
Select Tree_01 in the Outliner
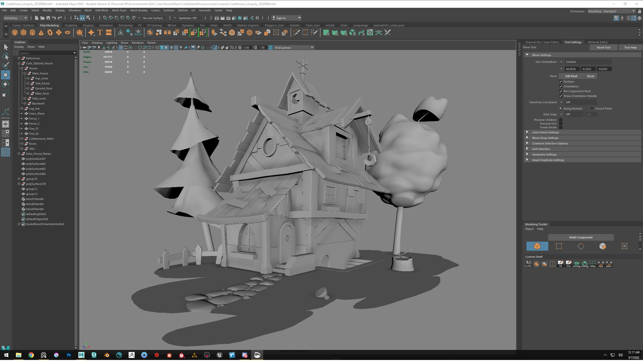[x=34, y=129]
